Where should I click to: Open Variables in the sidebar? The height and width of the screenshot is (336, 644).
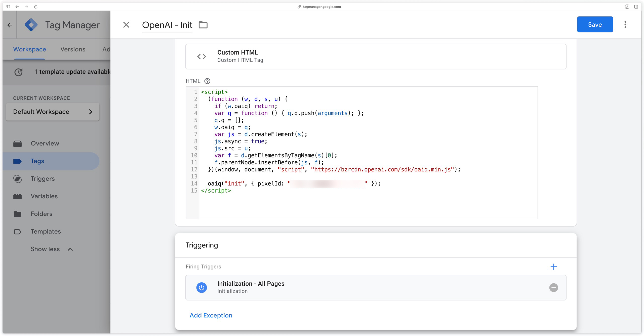[44, 196]
